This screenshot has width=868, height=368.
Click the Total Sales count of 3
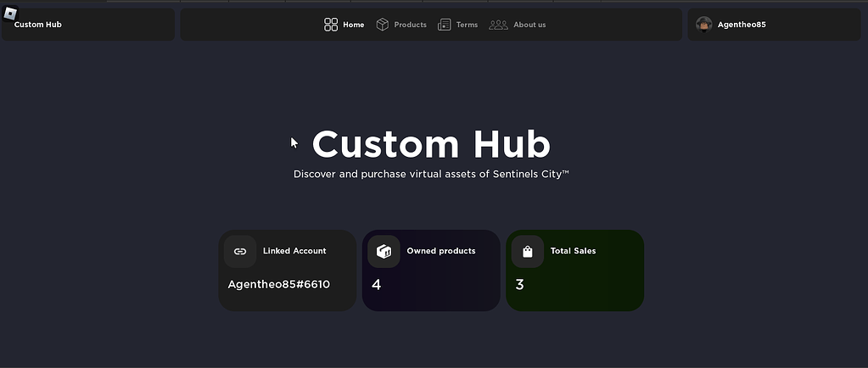pos(520,285)
